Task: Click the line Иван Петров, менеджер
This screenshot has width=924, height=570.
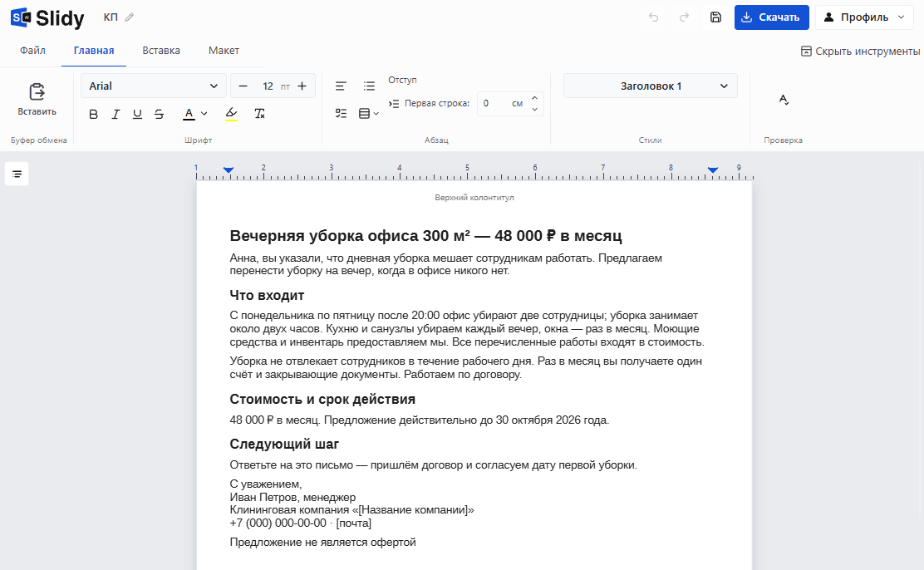Action: (292, 498)
